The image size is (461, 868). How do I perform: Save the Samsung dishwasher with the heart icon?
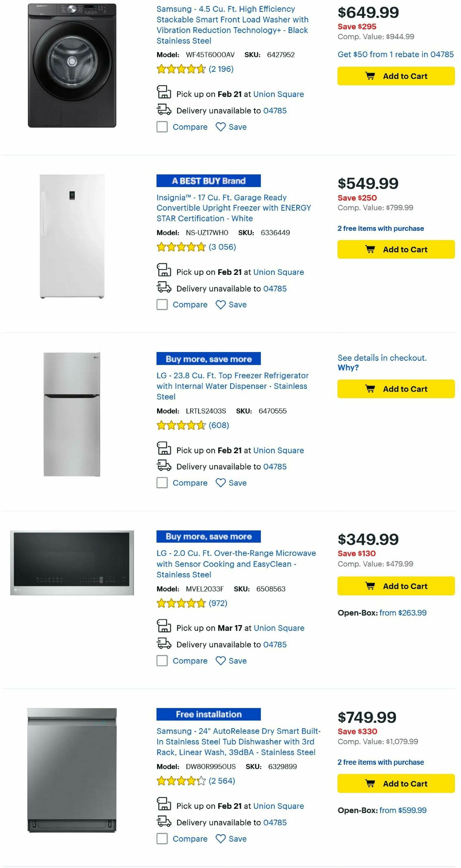[220, 838]
